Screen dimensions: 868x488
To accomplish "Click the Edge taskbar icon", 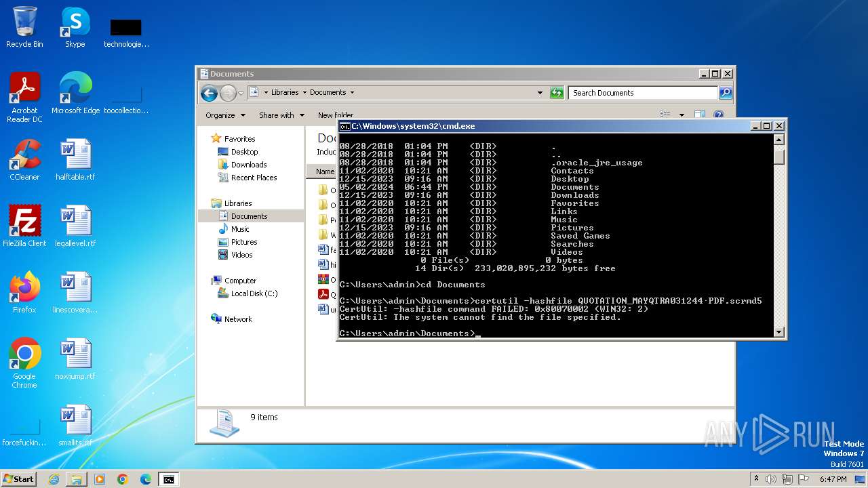I will [x=146, y=479].
